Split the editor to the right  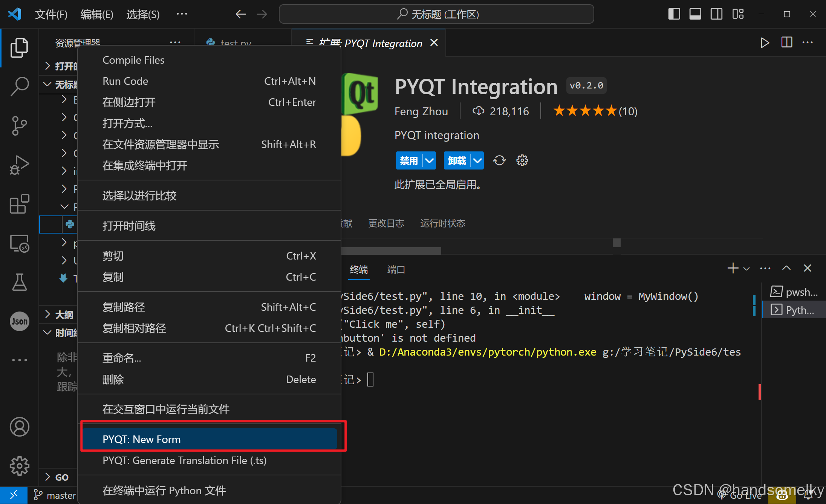(x=786, y=43)
